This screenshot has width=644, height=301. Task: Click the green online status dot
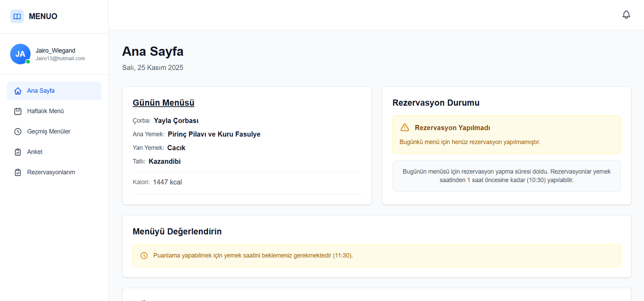[28, 62]
